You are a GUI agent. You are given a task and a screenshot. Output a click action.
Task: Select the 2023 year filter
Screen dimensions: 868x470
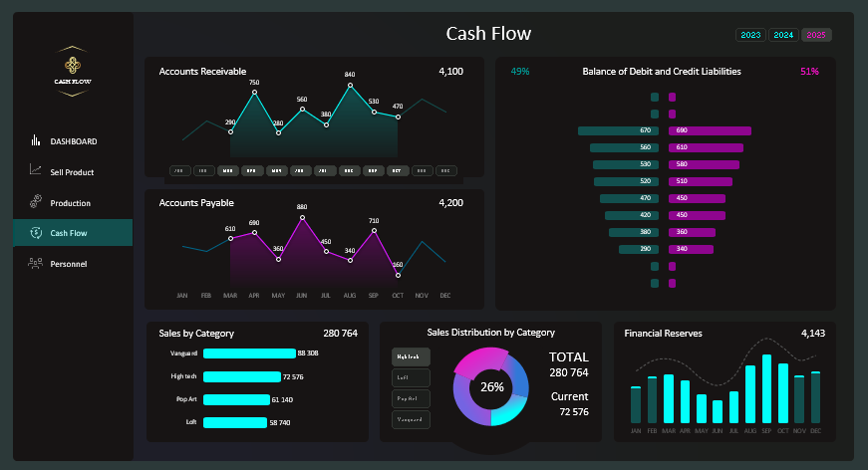point(750,36)
